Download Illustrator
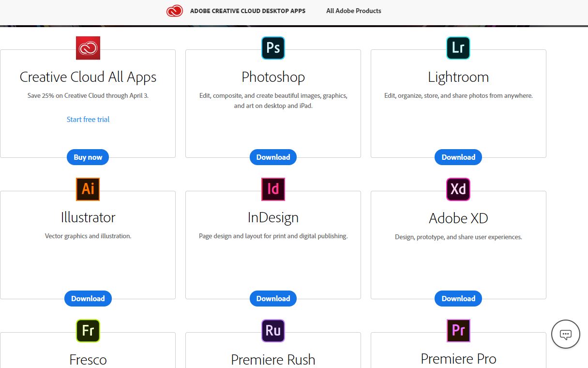This screenshot has height=368, width=588. tap(88, 298)
